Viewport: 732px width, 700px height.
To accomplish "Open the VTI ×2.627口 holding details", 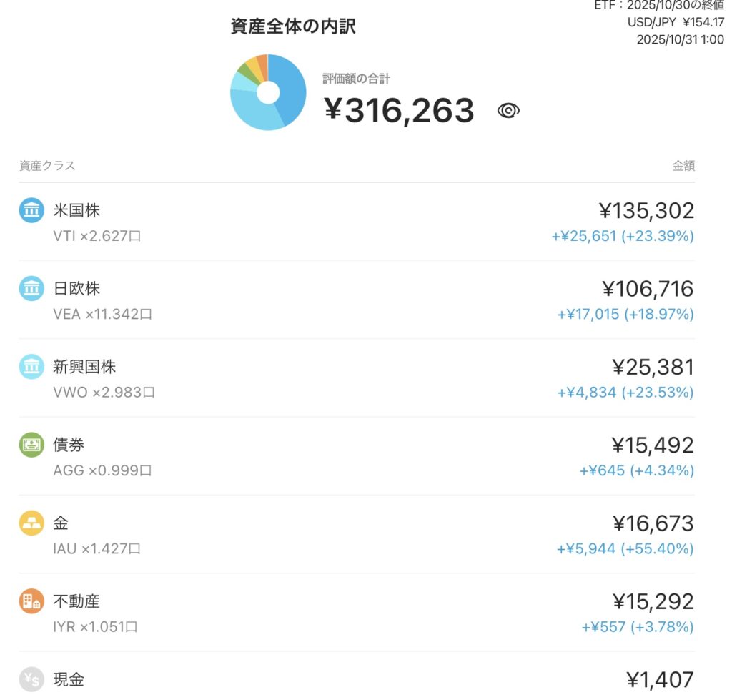I will point(97,236).
